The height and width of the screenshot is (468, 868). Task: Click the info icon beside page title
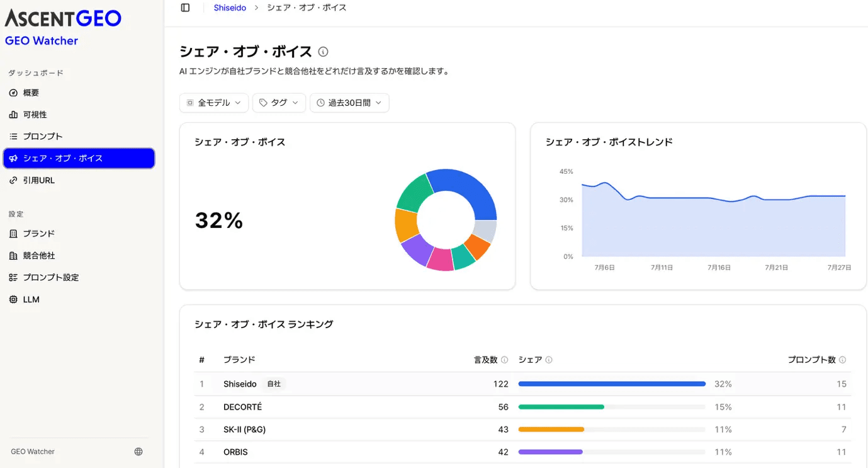pyautogui.click(x=323, y=52)
